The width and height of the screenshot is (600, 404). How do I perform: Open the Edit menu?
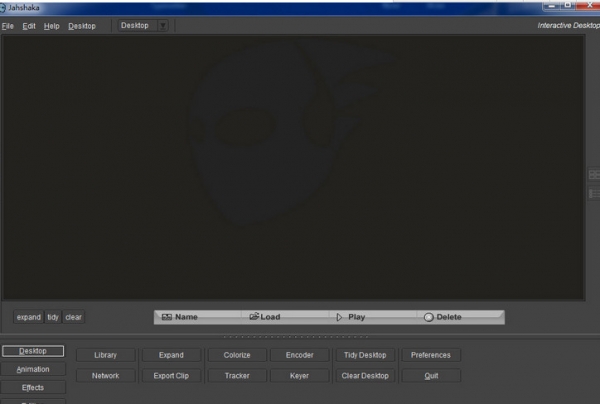[29, 26]
